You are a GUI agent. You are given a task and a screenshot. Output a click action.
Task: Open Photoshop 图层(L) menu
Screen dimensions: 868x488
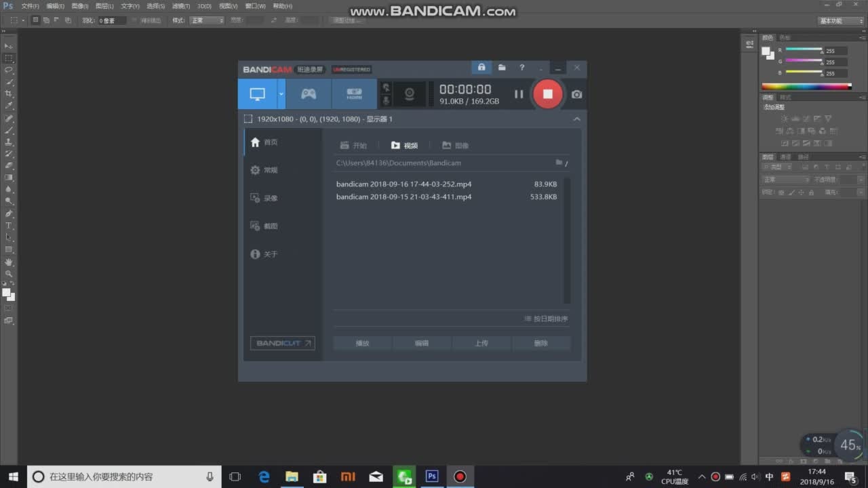tap(104, 6)
